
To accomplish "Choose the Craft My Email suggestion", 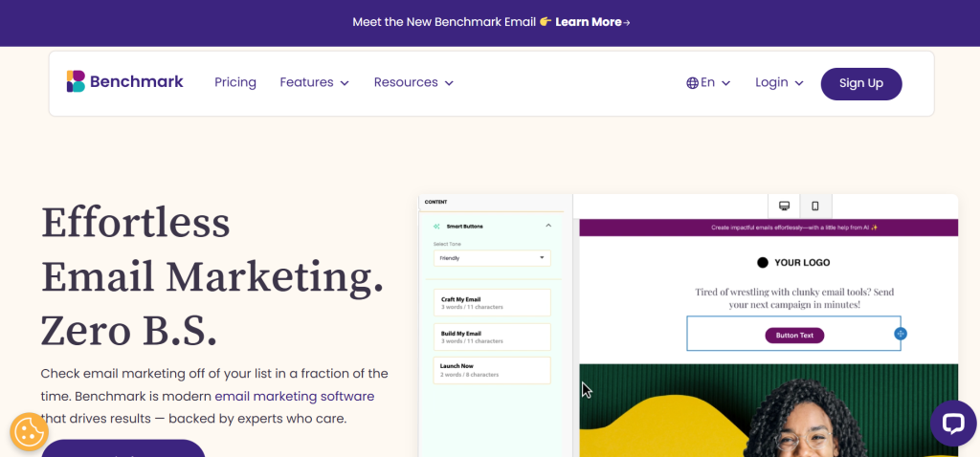I will pyautogui.click(x=492, y=303).
